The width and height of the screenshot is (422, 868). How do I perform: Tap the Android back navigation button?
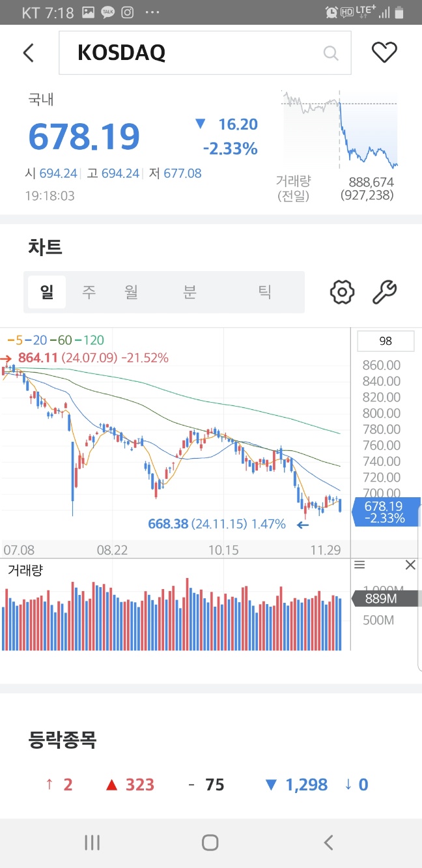328,843
